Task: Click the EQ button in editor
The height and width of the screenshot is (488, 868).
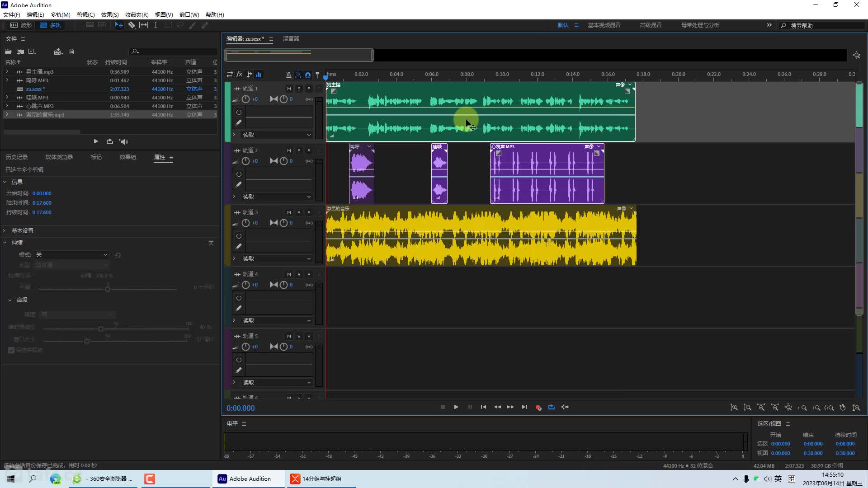Action: 259,75
